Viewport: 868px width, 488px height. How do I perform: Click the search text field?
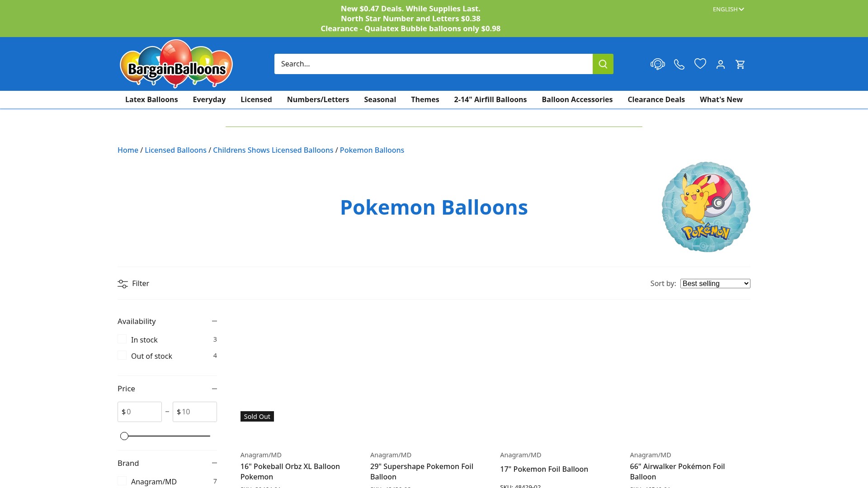point(433,64)
